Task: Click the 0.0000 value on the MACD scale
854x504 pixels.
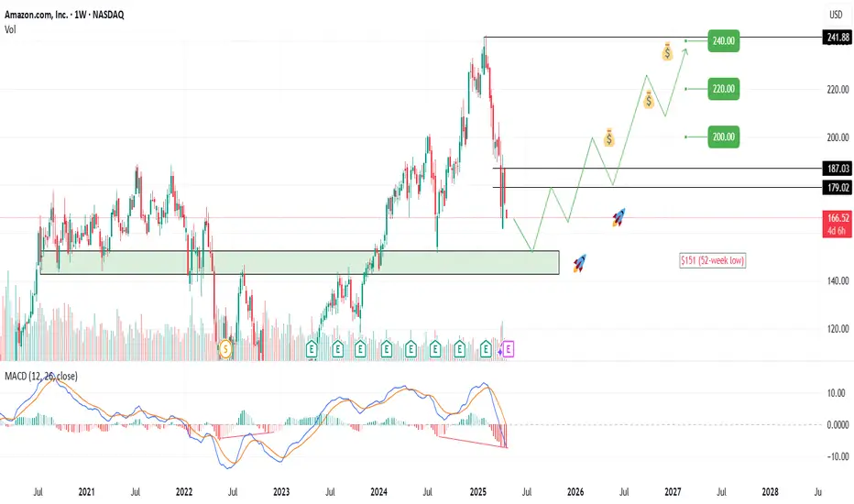Action: click(x=838, y=425)
